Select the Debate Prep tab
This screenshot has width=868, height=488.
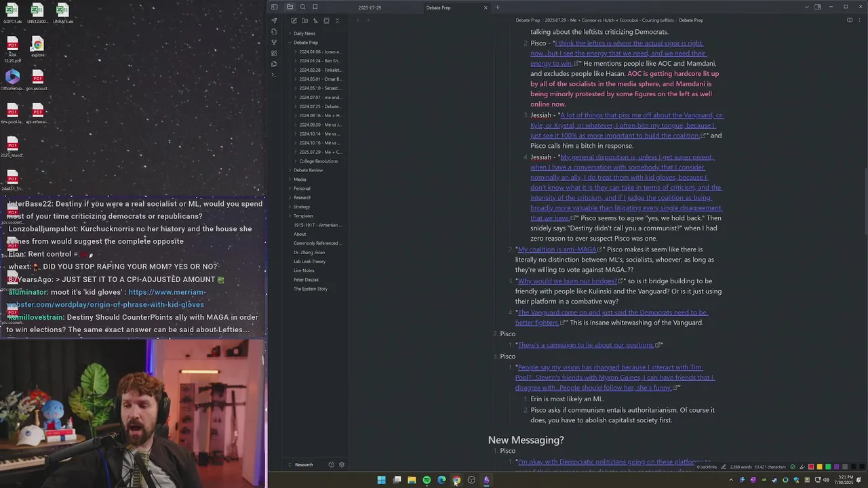(438, 7)
